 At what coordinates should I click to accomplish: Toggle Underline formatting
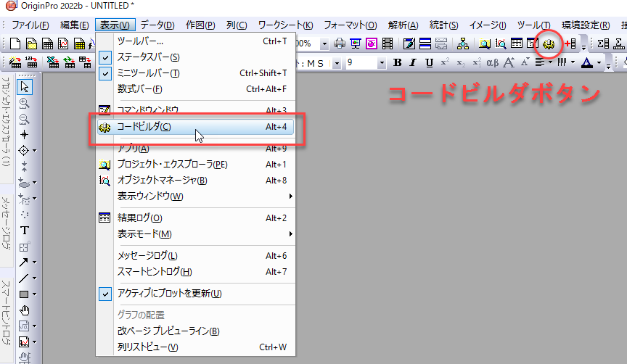[x=429, y=63]
